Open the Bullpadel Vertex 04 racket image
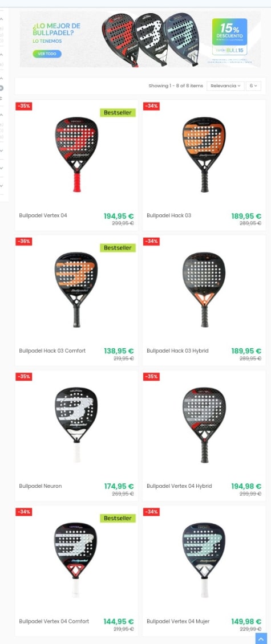The image size is (271, 644). click(76, 154)
